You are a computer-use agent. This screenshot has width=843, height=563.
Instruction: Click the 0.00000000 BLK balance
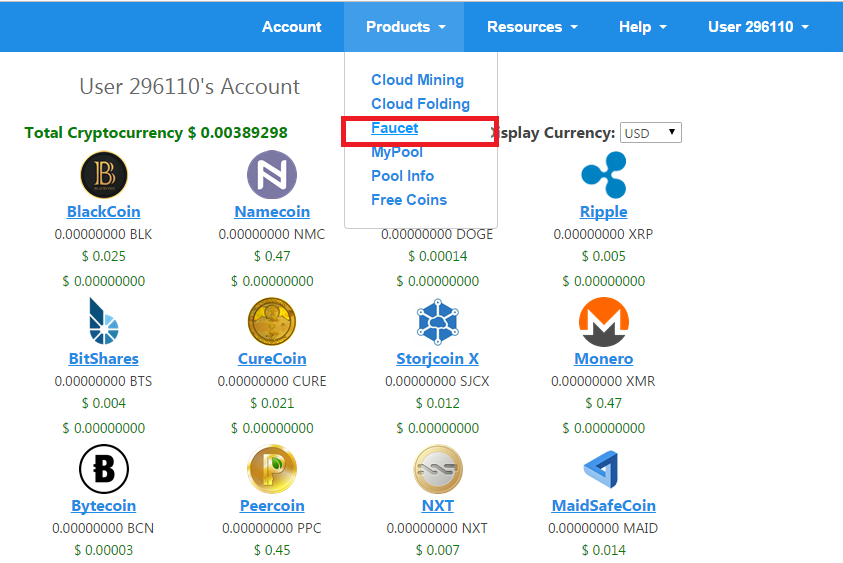103,234
